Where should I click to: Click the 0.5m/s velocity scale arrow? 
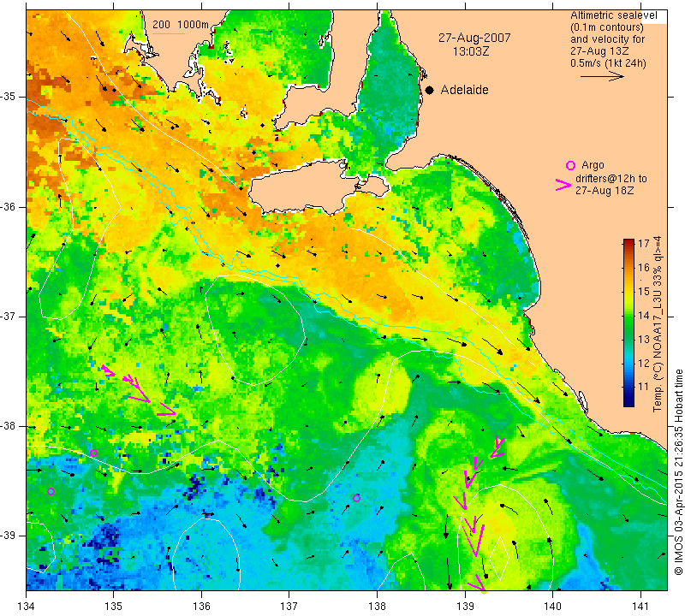[602, 76]
